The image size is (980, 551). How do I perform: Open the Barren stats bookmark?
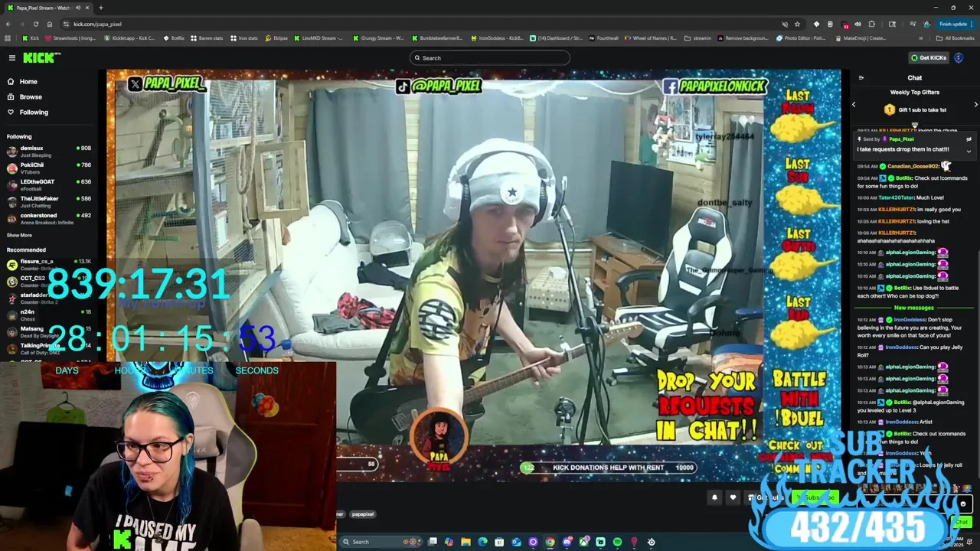(207, 37)
